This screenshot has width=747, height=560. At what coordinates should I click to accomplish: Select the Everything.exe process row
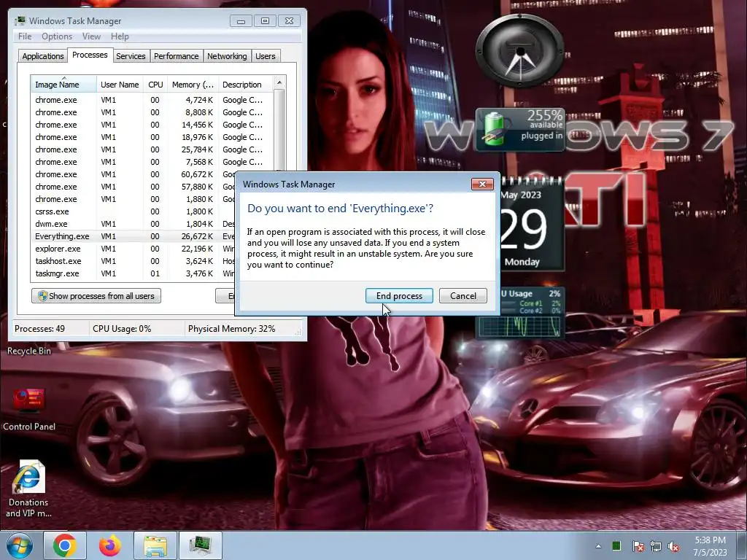(133, 236)
